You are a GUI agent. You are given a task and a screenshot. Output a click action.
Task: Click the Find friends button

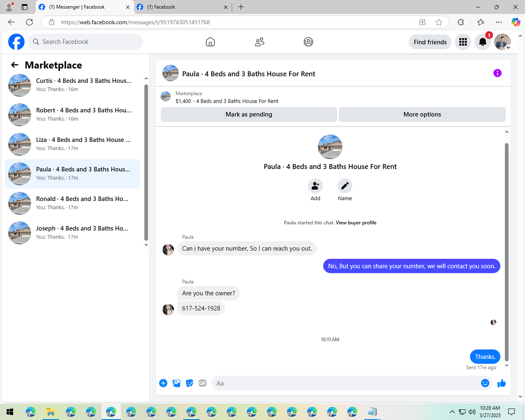[430, 42]
